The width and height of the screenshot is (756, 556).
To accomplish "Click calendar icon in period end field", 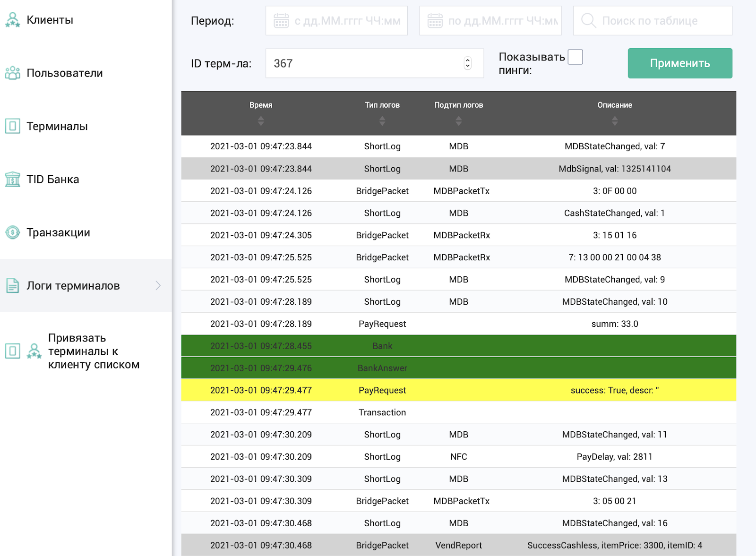I will point(435,21).
